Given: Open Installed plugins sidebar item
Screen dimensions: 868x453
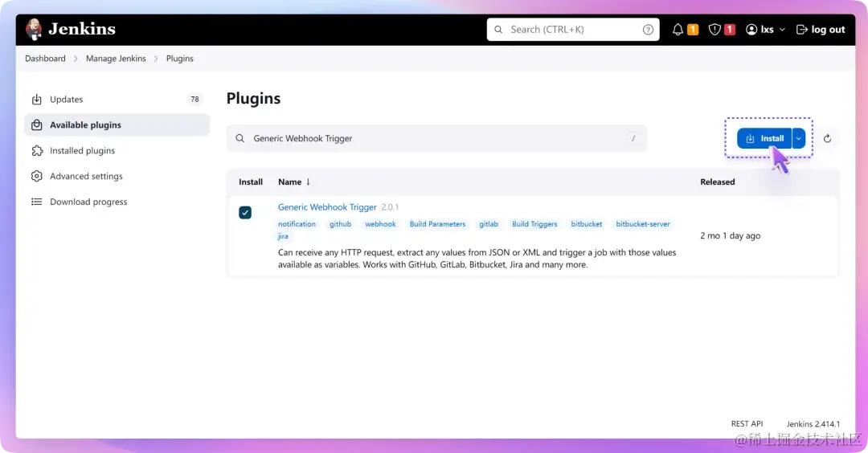Looking at the screenshot, I should 117,150.
